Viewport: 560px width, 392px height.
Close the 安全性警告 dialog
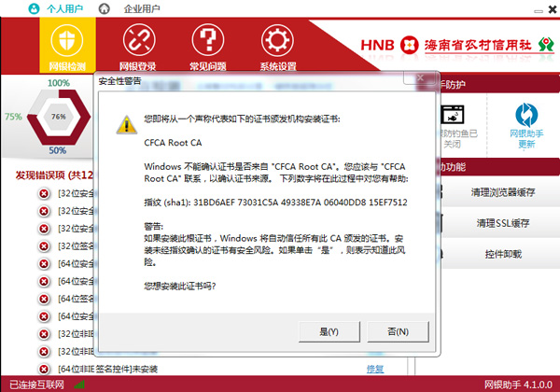[420, 77]
